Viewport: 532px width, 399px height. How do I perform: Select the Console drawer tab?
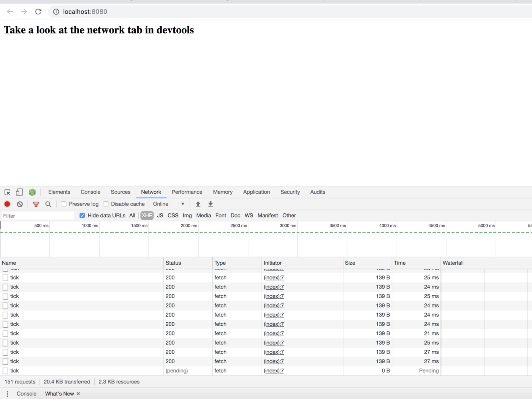click(x=27, y=394)
